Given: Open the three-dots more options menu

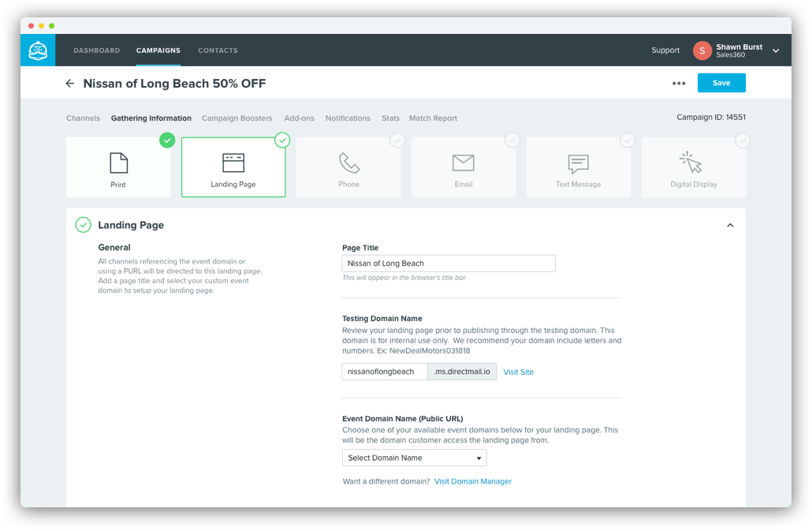Looking at the screenshot, I should [679, 84].
